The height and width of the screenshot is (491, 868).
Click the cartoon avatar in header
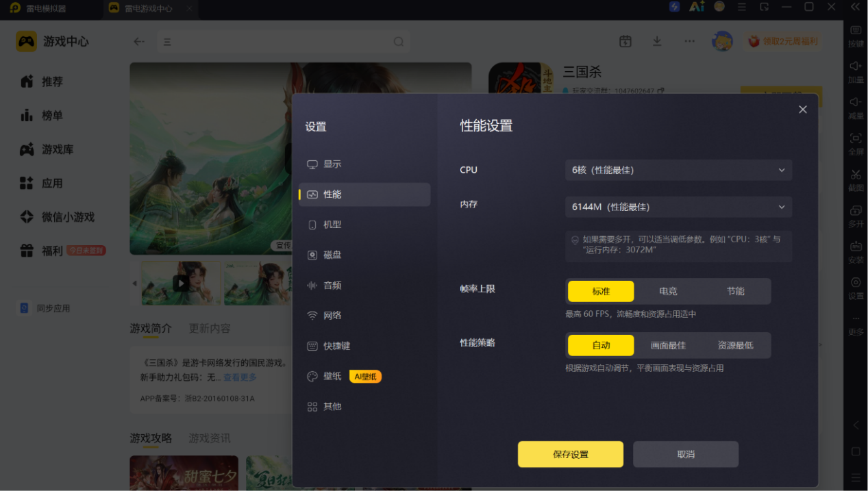click(722, 41)
